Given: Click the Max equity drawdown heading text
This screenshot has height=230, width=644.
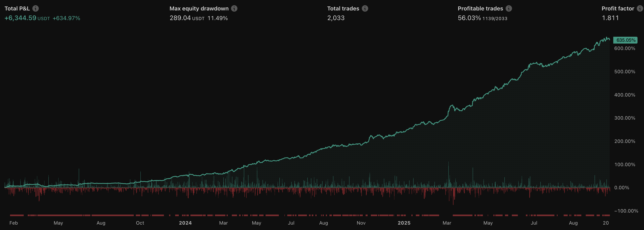Looking at the screenshot, I should pos(199,8).
